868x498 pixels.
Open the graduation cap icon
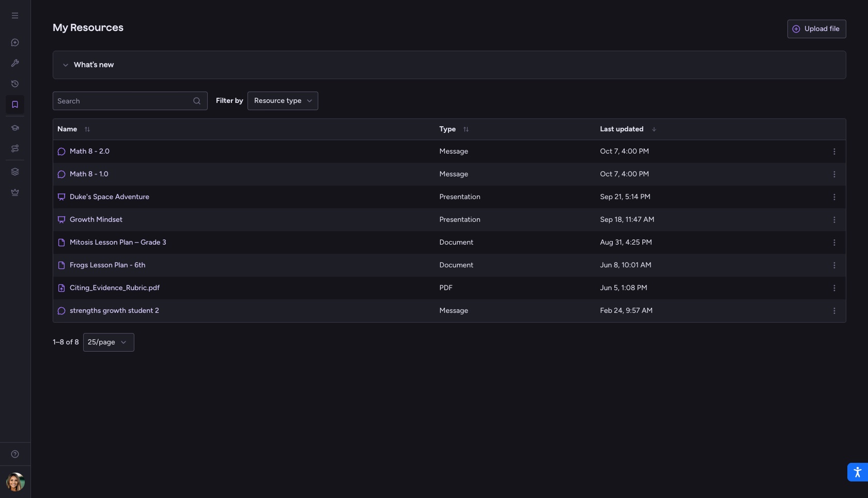coord(15,128)
